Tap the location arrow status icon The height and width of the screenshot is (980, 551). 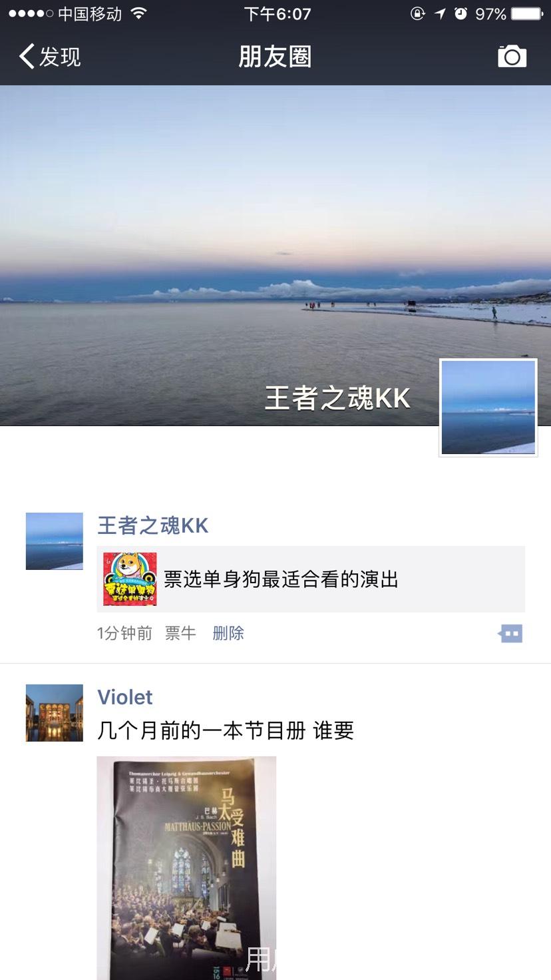tap(439, 13)
